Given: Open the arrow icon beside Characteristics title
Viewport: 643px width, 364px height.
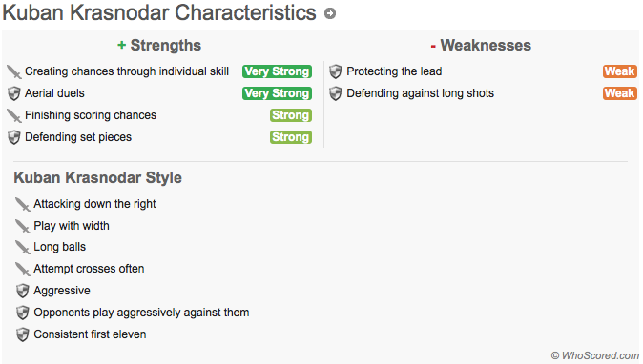Looking at the screenshot, I should [330, 13].
